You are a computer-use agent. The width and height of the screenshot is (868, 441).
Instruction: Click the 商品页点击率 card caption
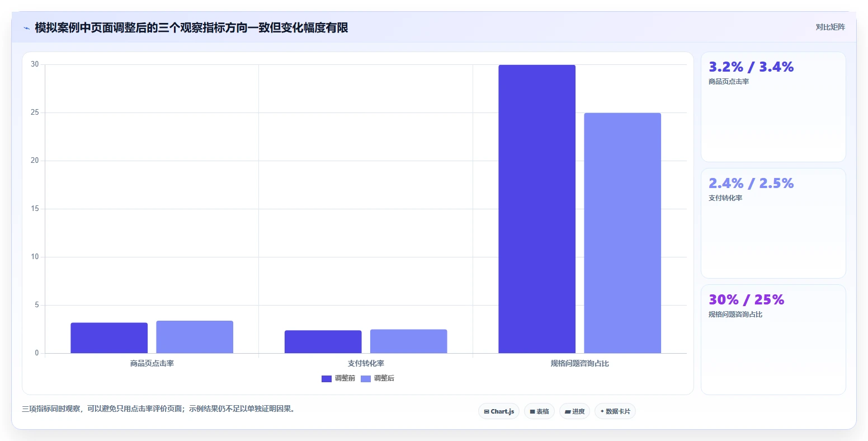tap(729, 82)
